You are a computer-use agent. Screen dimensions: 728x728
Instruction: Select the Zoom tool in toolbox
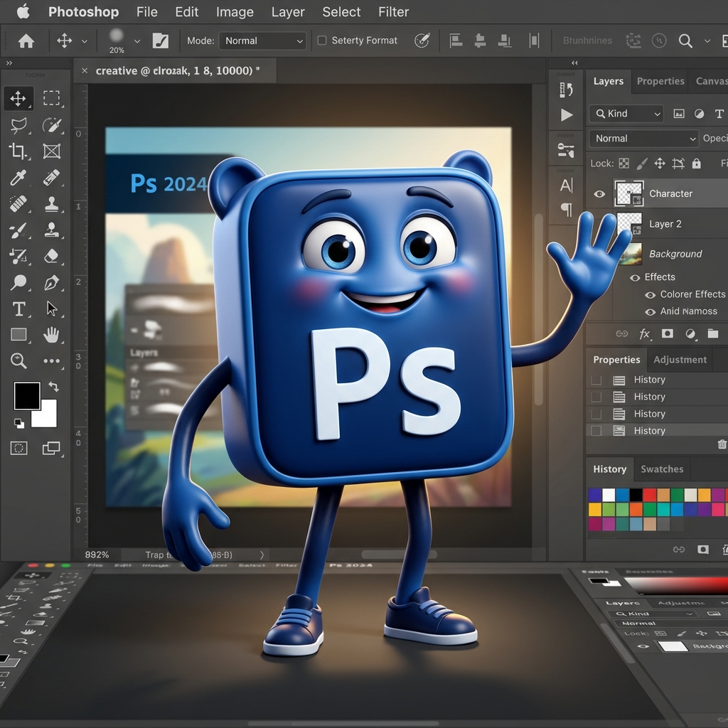18,360
